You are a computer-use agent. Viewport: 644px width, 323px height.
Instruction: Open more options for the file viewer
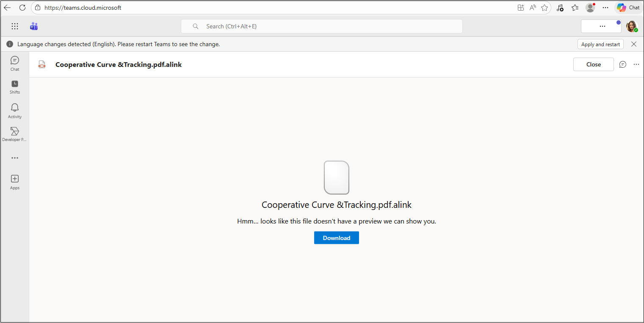[636, 64]
